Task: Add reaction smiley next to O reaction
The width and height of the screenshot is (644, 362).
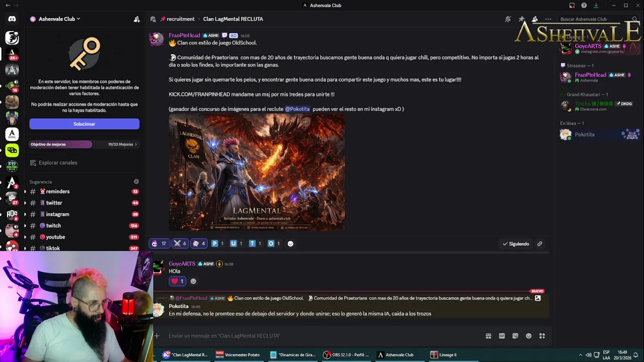Action: pos(290,243)
